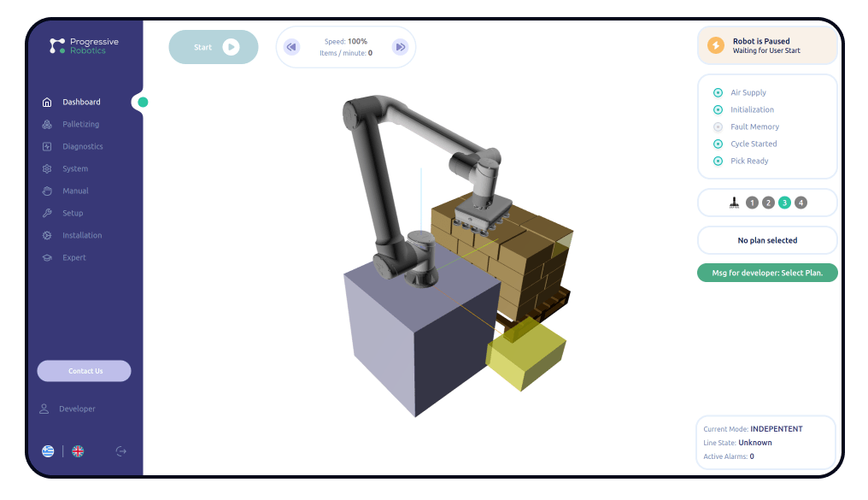Switch language using the Greek flag
868x500 pixels.
coord(48,451)
